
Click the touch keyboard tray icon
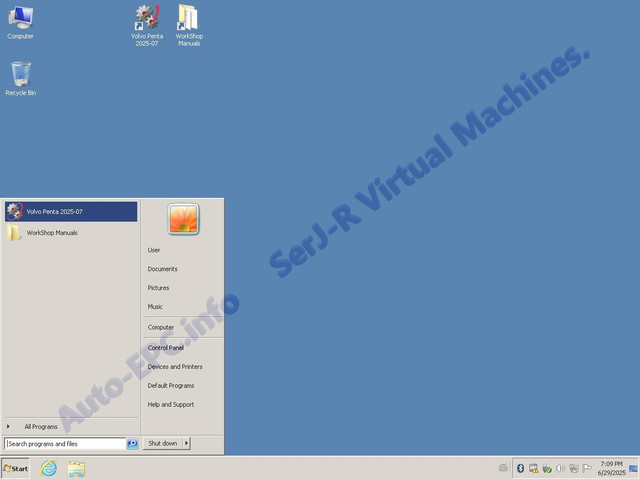pyautogui.click(x=504, y=468)
